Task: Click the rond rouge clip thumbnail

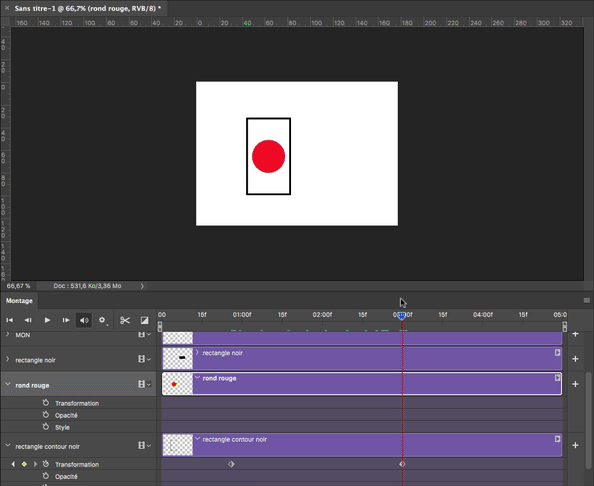Action: pos(178,384)
